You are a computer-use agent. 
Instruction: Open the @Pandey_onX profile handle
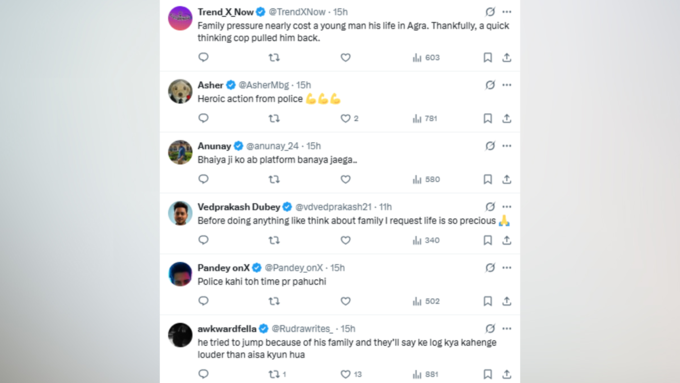294,268
